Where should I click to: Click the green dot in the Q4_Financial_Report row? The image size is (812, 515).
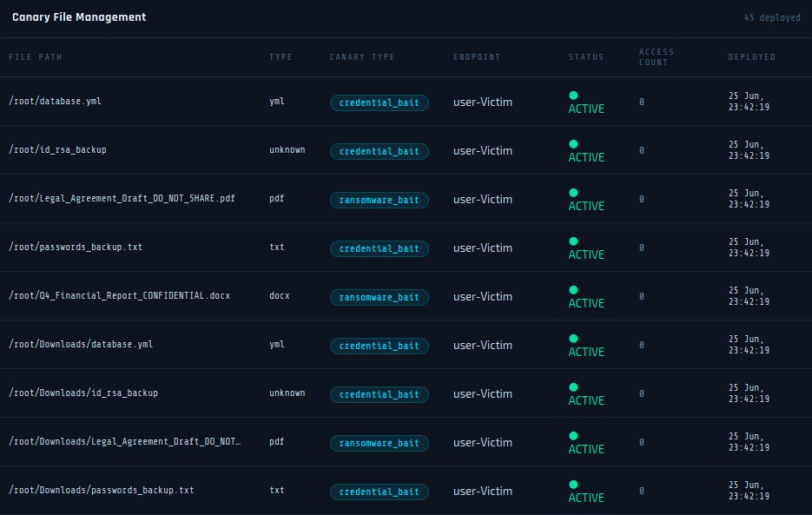click(x=573, y=290)
